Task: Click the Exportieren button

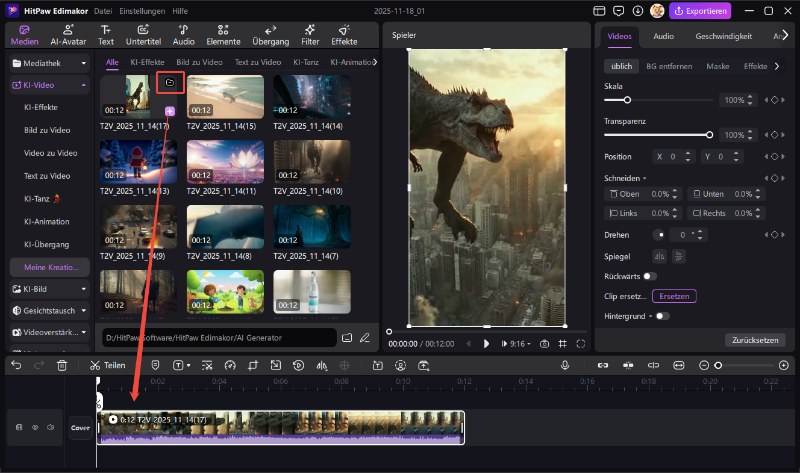Action: click(700, 11)
